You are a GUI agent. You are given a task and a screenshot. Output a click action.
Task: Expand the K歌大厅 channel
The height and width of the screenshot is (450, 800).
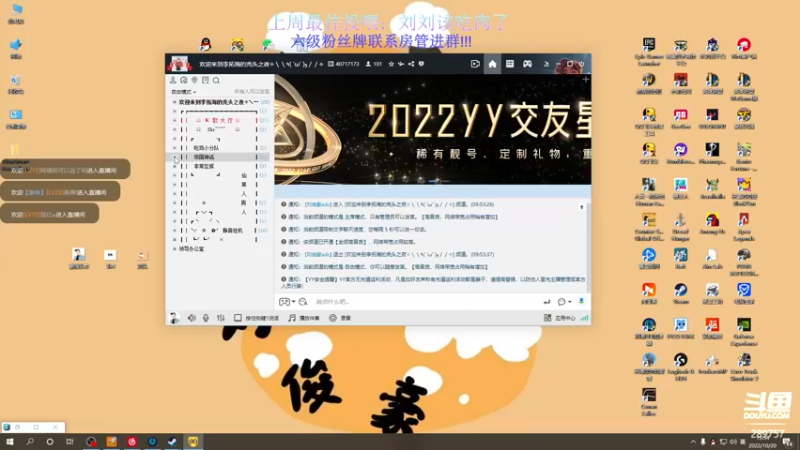[x=174, y=120]
